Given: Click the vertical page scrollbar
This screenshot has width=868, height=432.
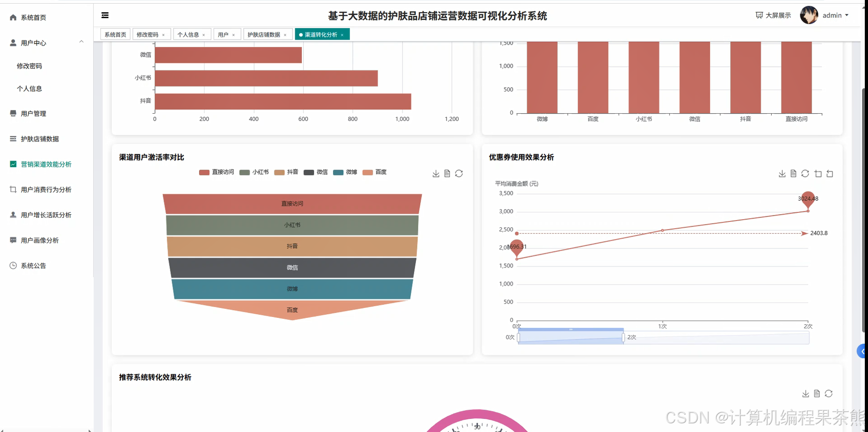Looking at the screenshot, I should (x=864, y=210).
